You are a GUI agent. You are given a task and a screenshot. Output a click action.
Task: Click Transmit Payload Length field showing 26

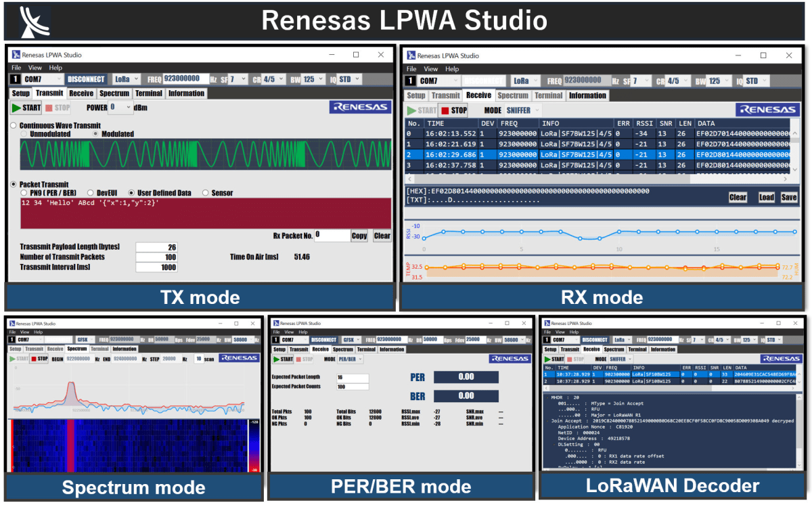point(157,247)
